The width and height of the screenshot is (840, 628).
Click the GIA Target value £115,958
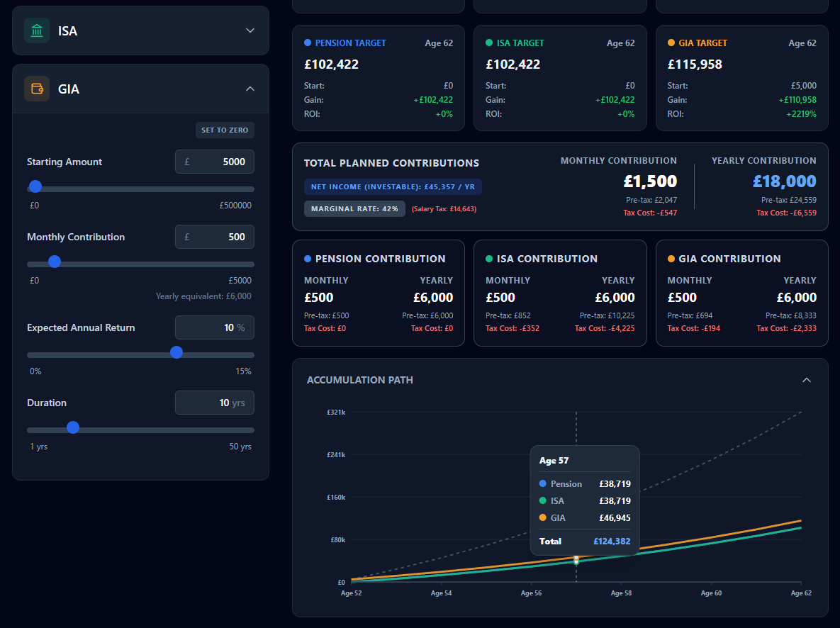tap(695, 65)
